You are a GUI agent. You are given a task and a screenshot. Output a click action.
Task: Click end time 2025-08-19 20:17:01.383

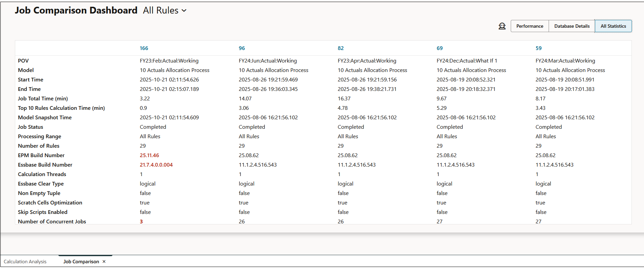565,89
